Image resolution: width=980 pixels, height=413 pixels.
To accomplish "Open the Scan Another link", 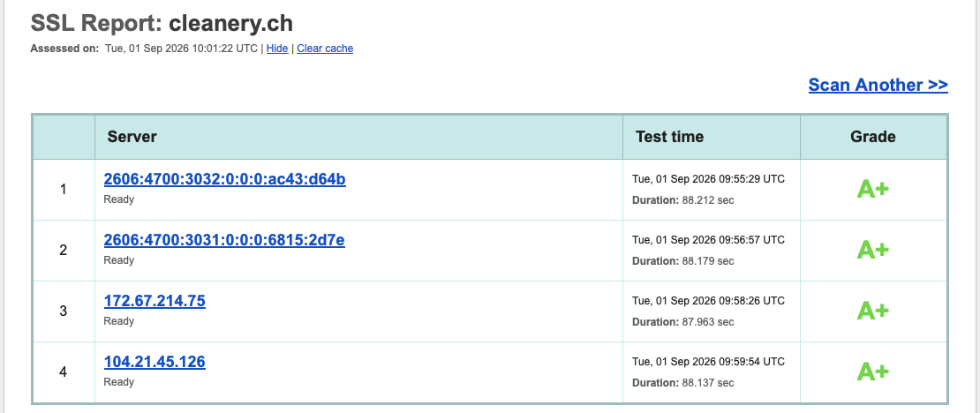I will pos(878,85).
